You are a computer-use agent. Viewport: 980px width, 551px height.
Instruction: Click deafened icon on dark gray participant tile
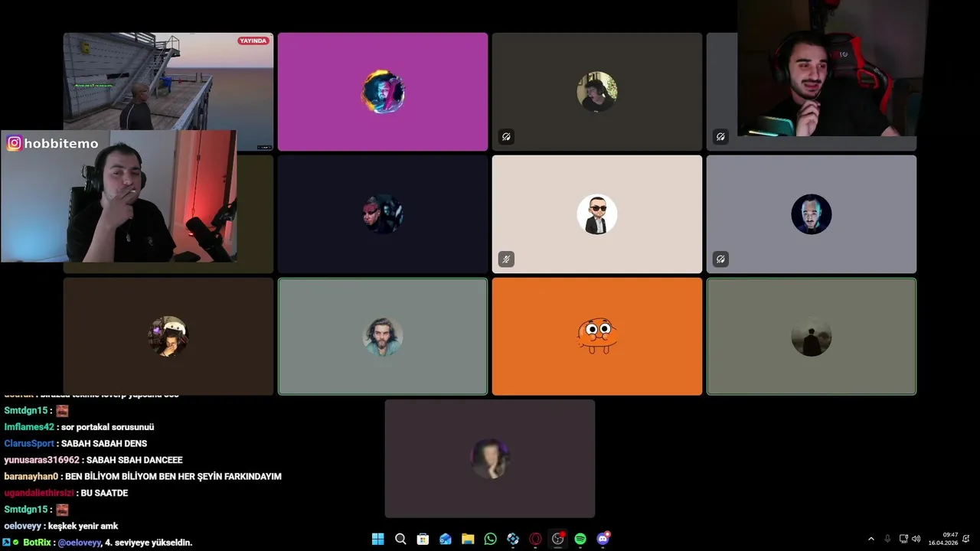[506, 137]
